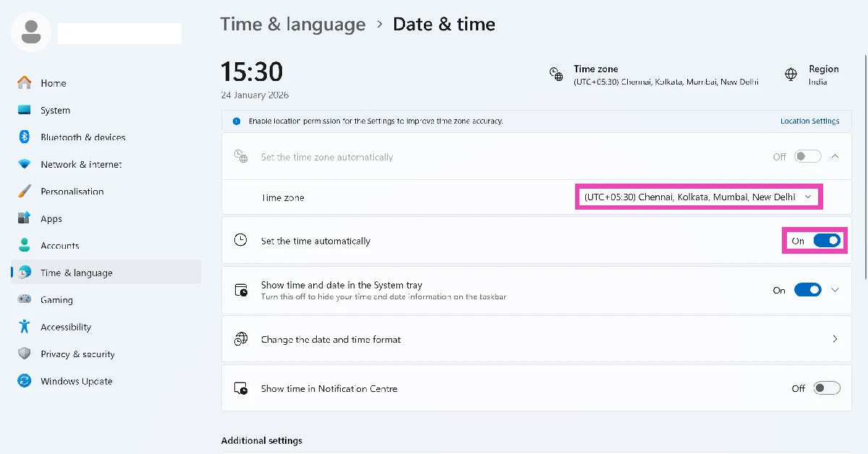Open the Gaming controller icon
868x454 pixels.
25,299
